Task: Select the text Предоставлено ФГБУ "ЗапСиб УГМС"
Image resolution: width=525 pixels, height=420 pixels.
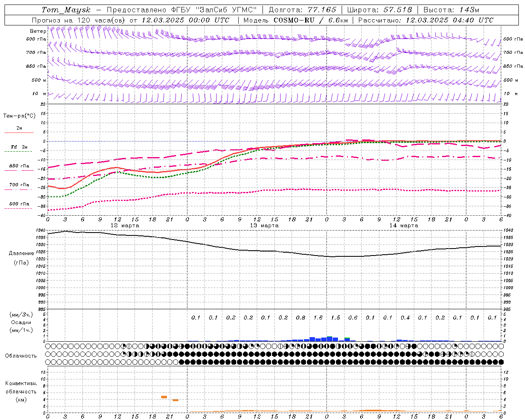Action: [x=182, y=10]
